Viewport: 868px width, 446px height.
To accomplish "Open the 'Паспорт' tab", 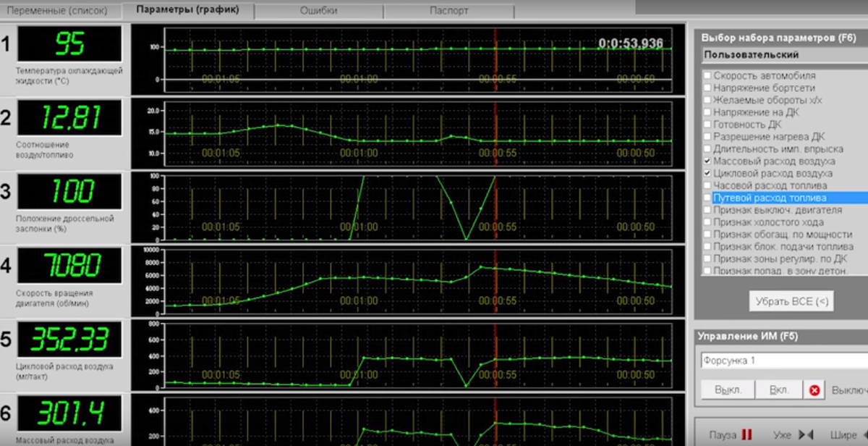I will 448,11.
